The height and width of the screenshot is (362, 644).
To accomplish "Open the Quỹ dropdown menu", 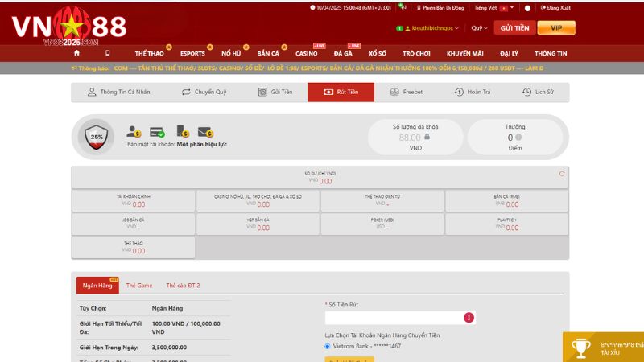I will 479,28.
